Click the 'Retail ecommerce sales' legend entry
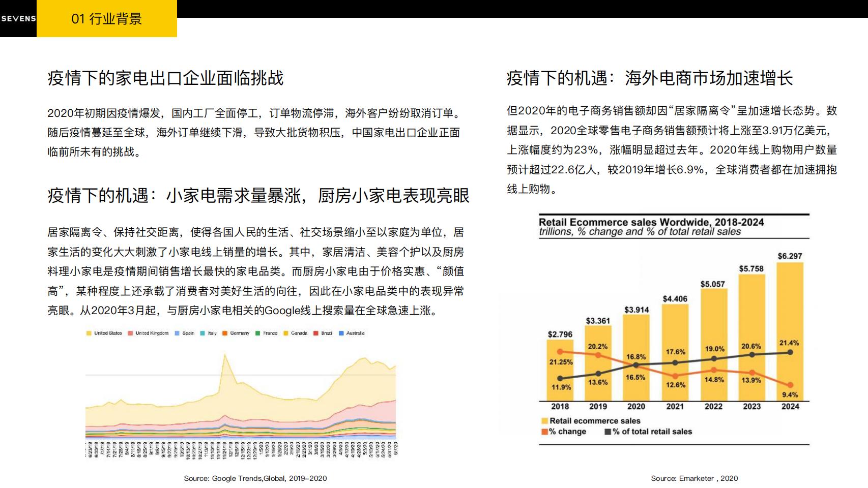The height and width of the screenshot is (488, 868). coord(591,421)
